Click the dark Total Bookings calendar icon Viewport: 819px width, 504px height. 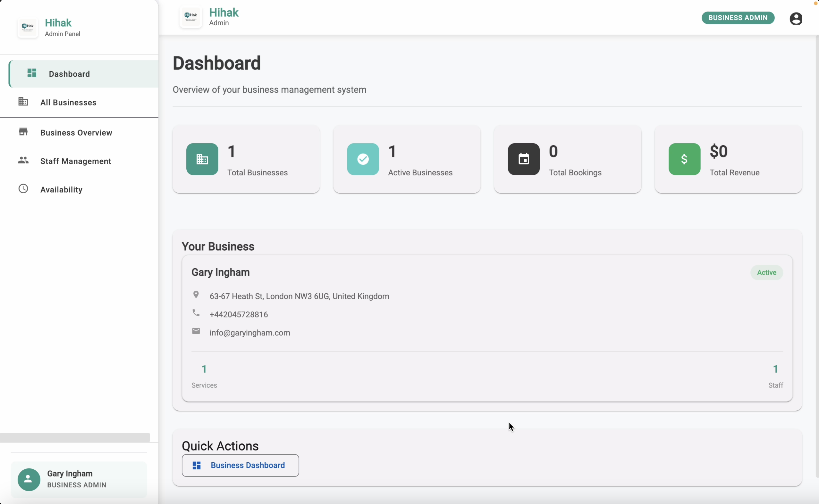pos(523,159)
